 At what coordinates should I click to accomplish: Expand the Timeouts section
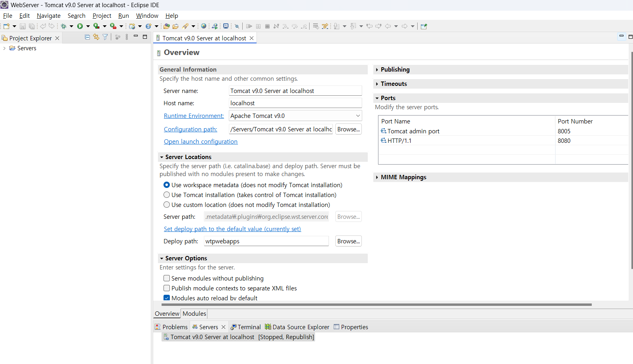pos(377,84)
